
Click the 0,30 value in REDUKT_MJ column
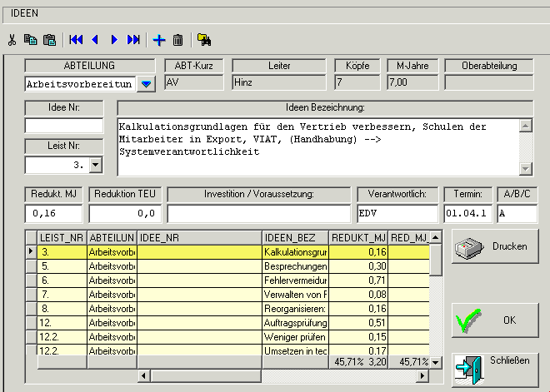click(x=358, y=266)
